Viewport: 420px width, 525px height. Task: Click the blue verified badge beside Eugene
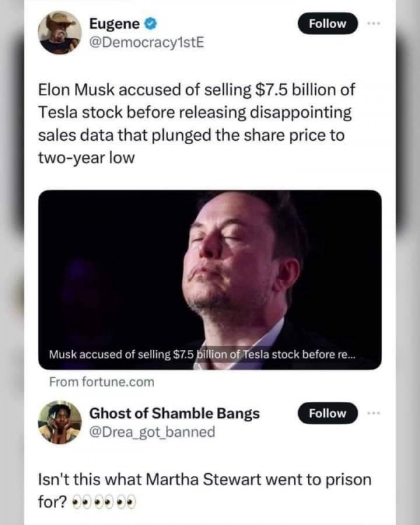tap(148, 23)
